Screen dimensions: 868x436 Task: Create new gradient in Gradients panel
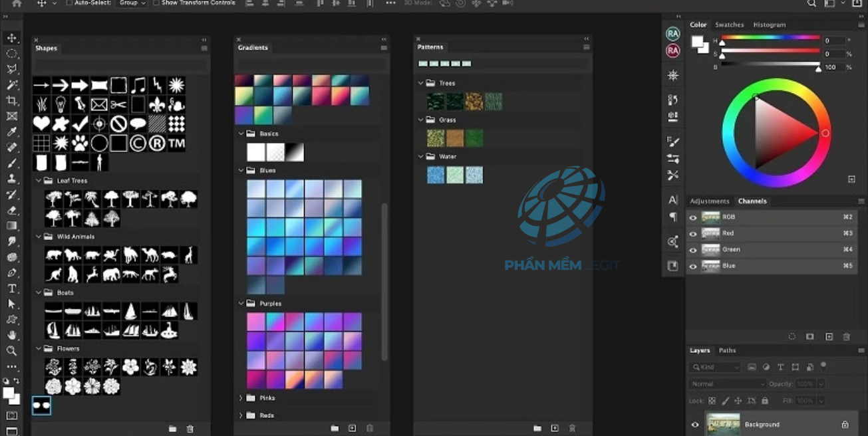tap(353, 429)
